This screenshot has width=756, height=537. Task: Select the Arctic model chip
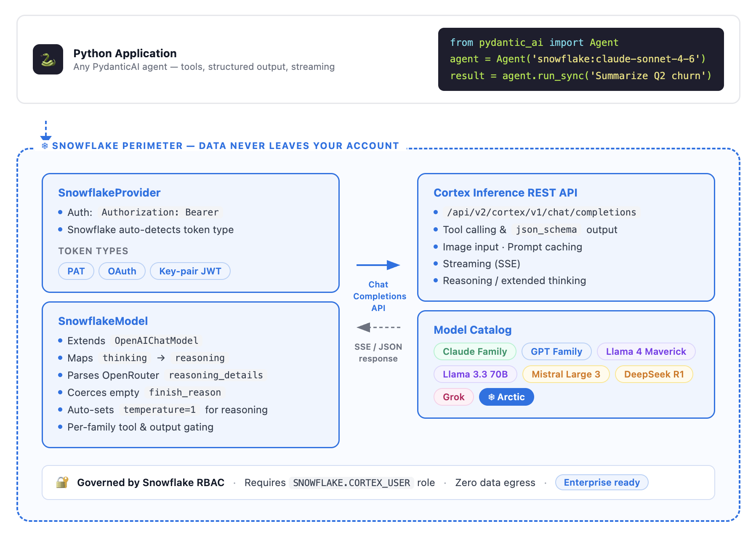(x=506, y=397)
